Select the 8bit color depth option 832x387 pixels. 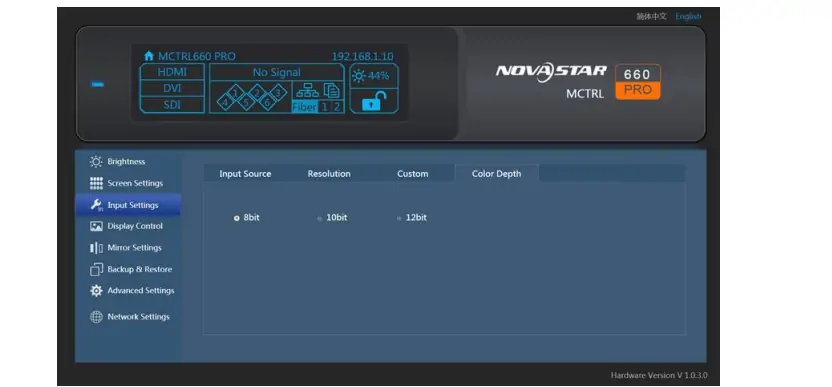[x=247, y=218]
